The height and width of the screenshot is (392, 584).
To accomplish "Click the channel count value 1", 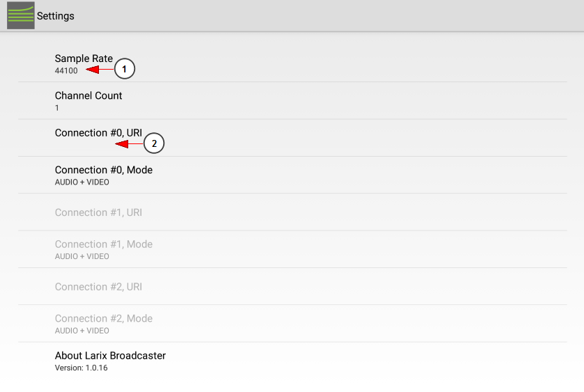I will coord(57,108).
